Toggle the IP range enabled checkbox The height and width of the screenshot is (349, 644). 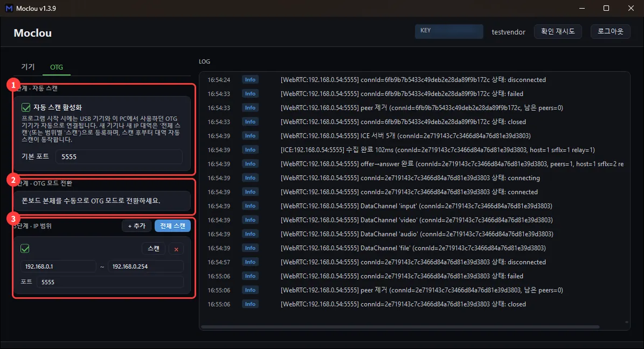tap(25, 248)
